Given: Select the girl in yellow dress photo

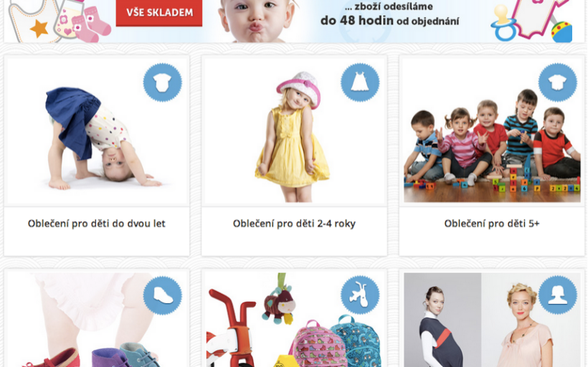Looking at the screenshot, I should click(294, 131).
